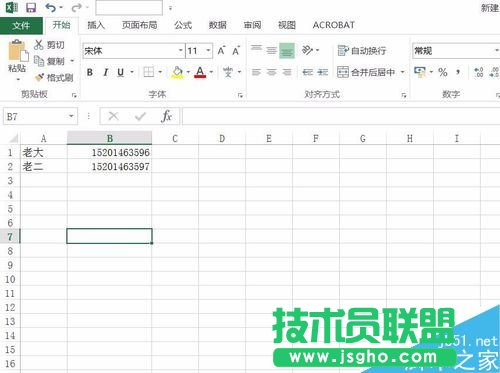Decrease cell indent
The width and height of the screenshot is (500, 373).
tap(307, 72)
